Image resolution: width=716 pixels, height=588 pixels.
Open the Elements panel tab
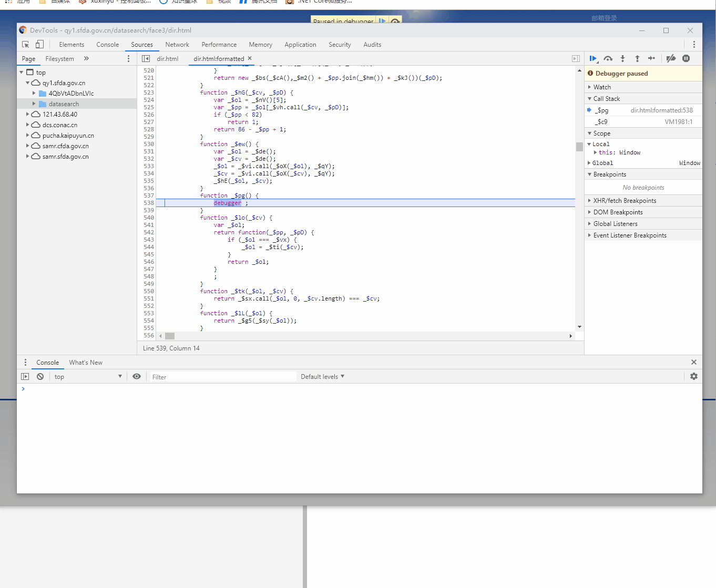pos(71,45)
